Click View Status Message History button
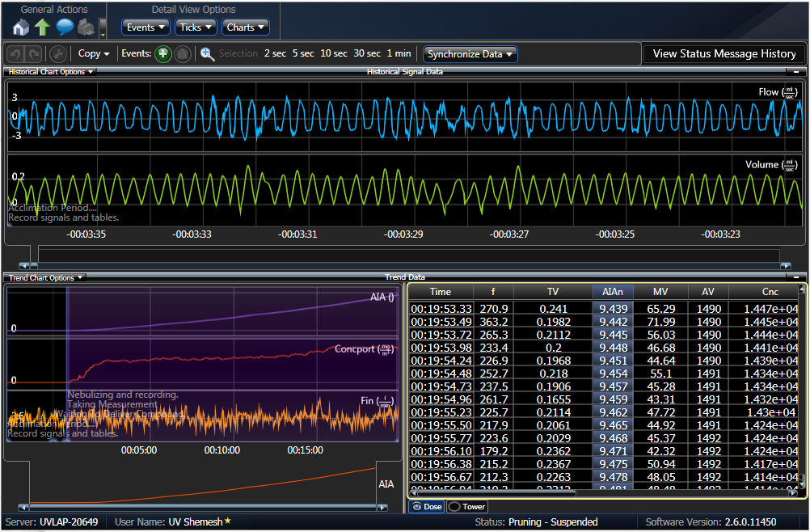Screen dimensions: 810x532 [x=724, y=54]
